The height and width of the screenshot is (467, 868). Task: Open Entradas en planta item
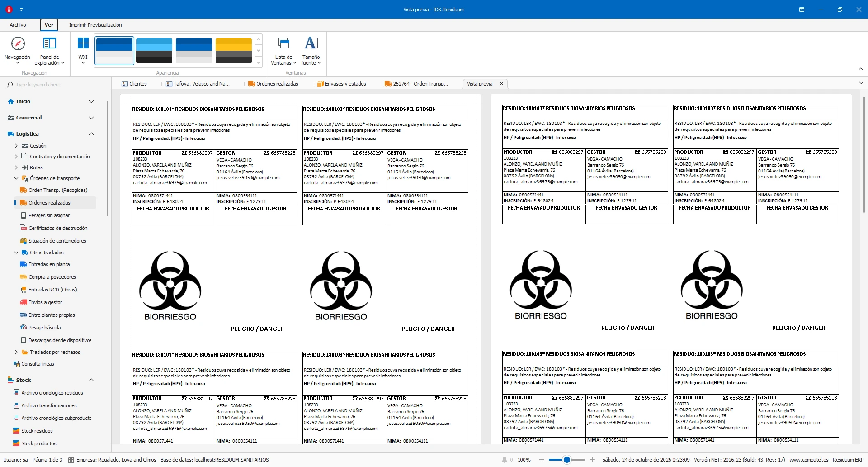(49, 264)
